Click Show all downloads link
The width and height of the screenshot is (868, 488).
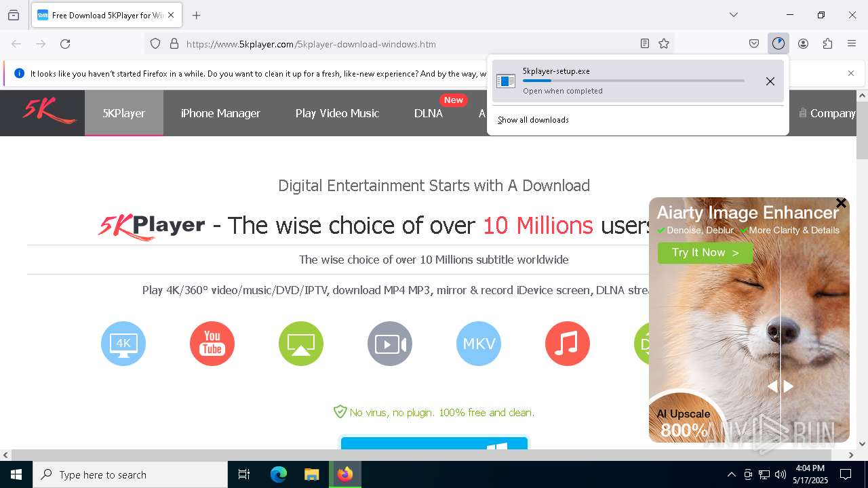click(533, 120)
